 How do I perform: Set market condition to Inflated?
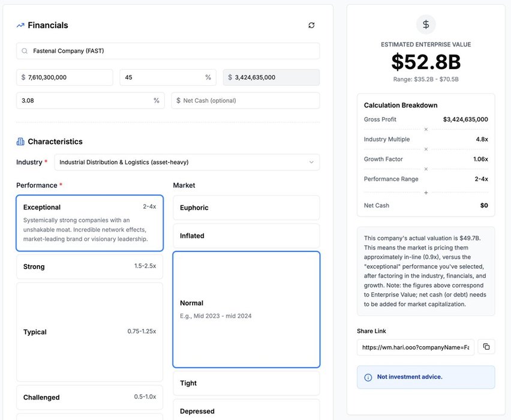click(247, 236)
